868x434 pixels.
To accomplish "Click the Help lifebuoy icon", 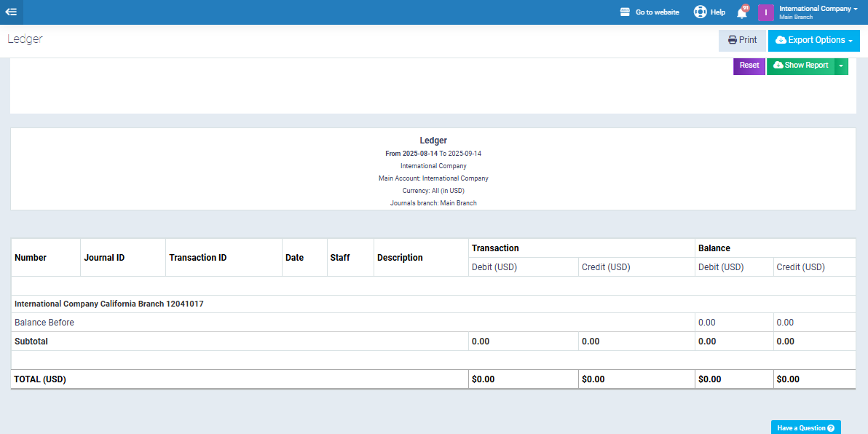I will click(x=700, y=12).
